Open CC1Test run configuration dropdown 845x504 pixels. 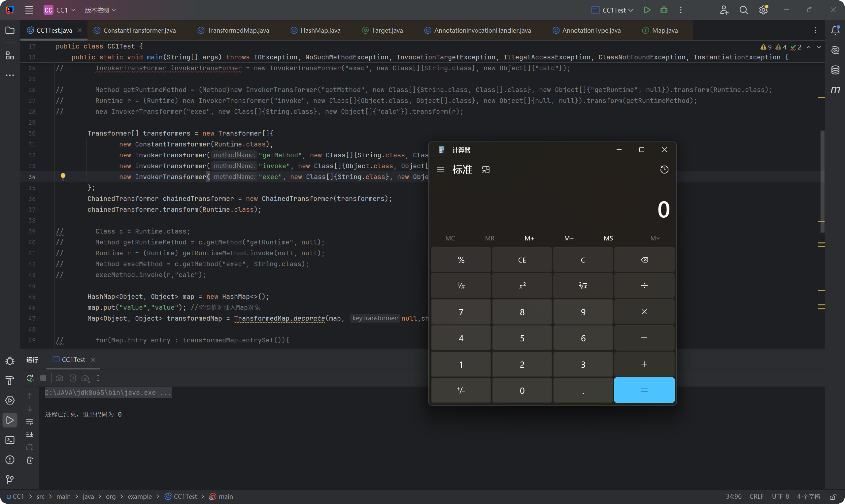click(612, 10)
